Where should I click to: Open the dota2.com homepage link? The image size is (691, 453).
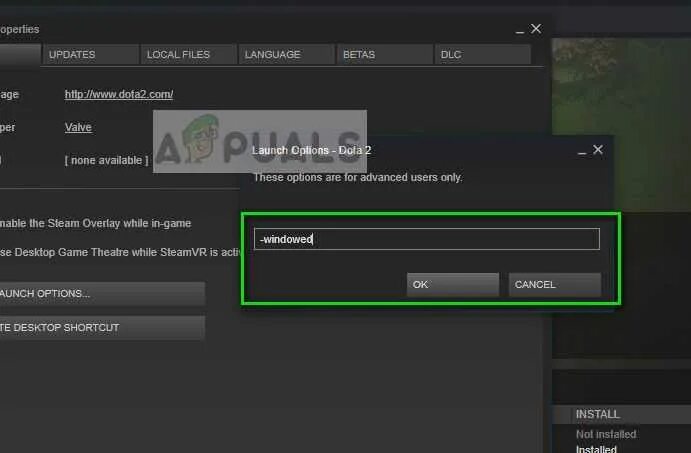point(119,94)
